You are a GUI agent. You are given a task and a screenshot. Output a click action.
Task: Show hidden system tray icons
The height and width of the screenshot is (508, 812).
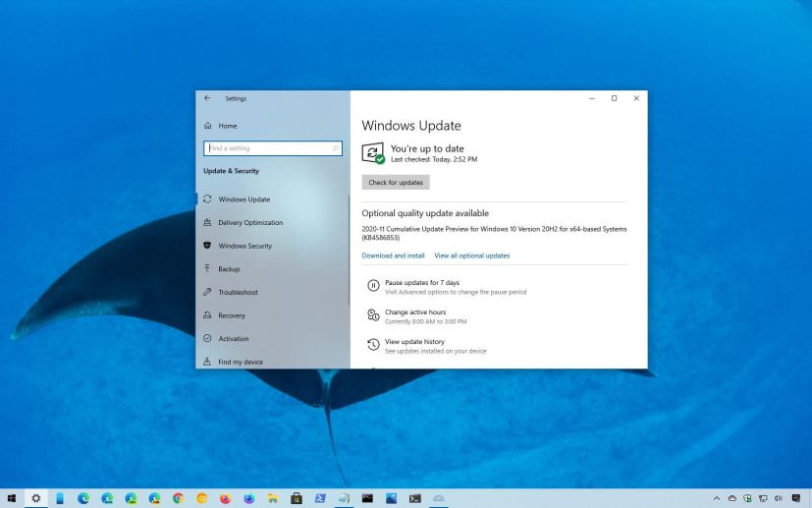(x=717, y=499)
